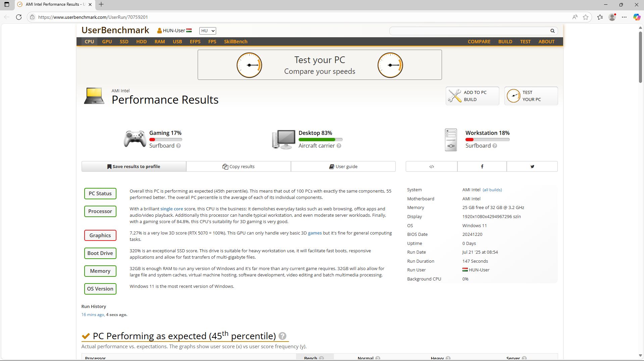Open SkillBench from nav bar
644x361 pixels.
coord(236,42)
